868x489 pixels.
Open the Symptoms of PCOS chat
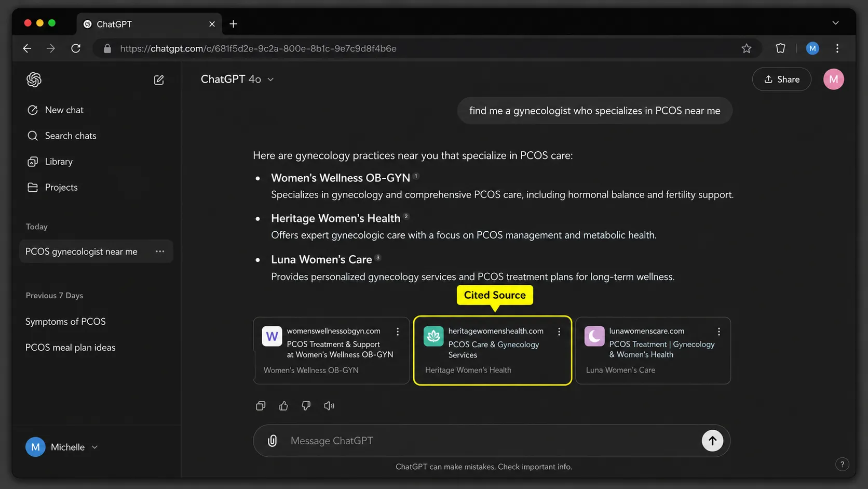pyautogui.click(x=65, y=322)
